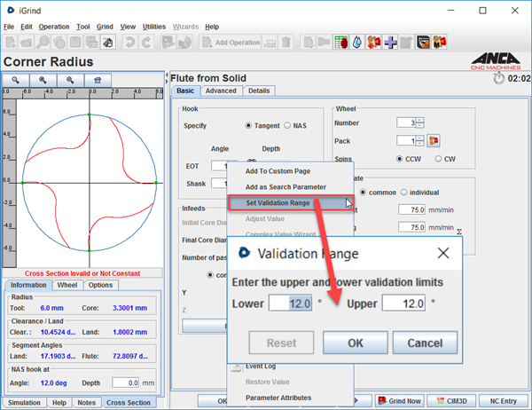
Task: Click the blue plus icon in the toolbar
Action: [x=390, y=42]
